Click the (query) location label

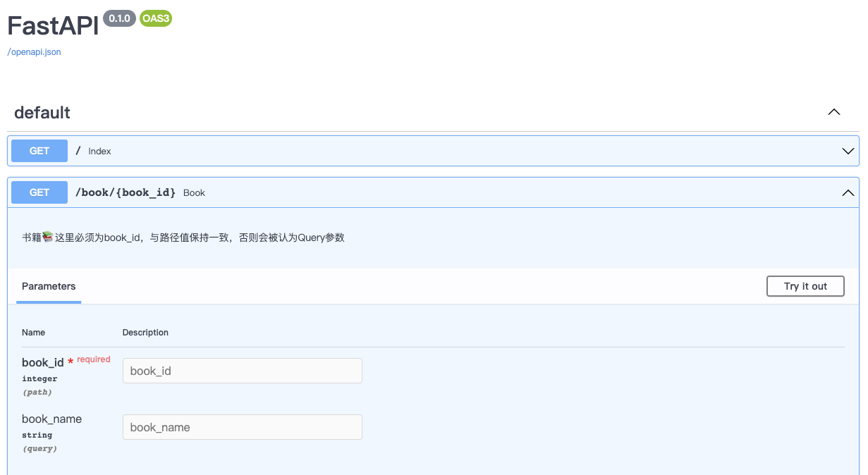point(39,449)
